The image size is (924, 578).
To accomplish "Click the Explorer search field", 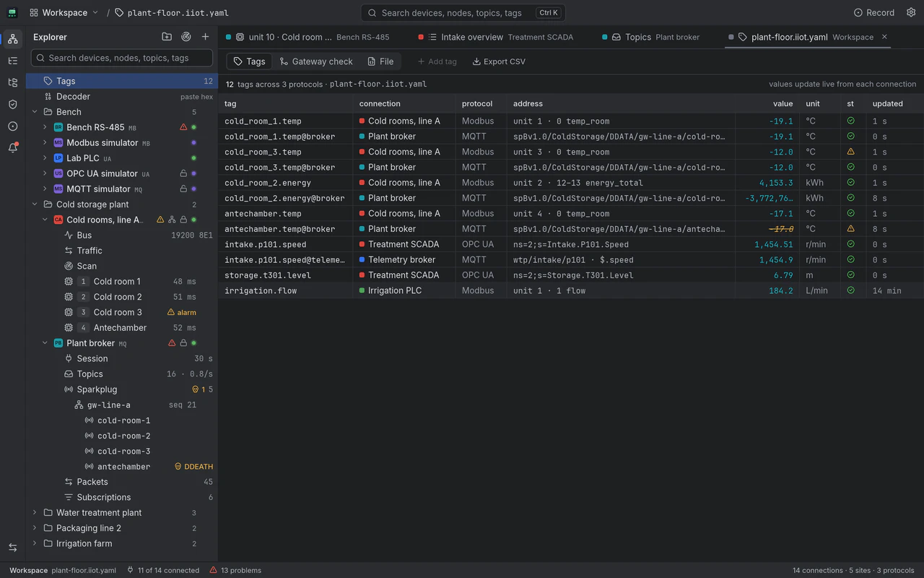I will 122,58.
